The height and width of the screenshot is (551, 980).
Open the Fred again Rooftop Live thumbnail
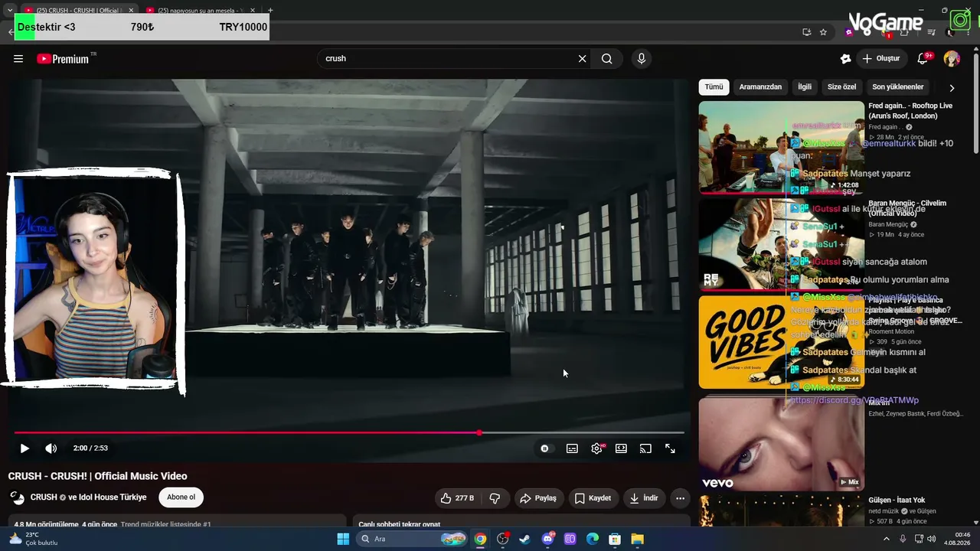(x=781, y=148)
